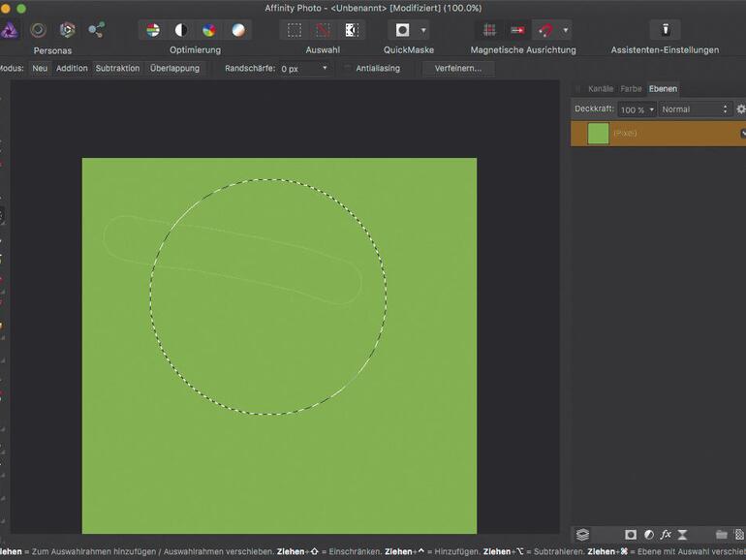Screen dimensions: 746x560
Task: Add an adjustment layer icon
Action: tap(648, 535)
